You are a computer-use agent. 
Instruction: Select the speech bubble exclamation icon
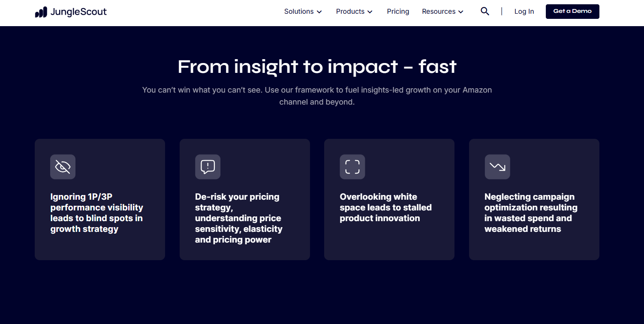coord(208,167)
